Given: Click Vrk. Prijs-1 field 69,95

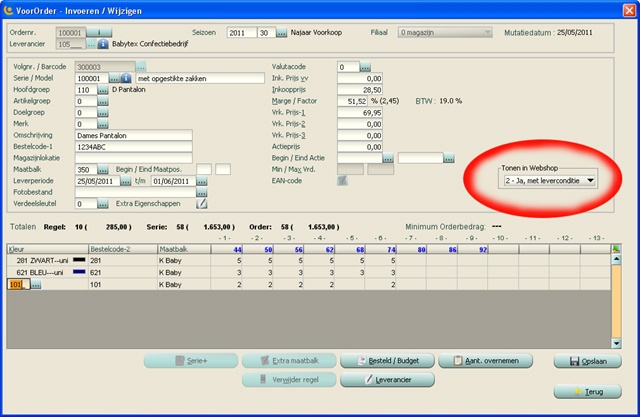Looking at the screenshot, I should click(360, 113).
